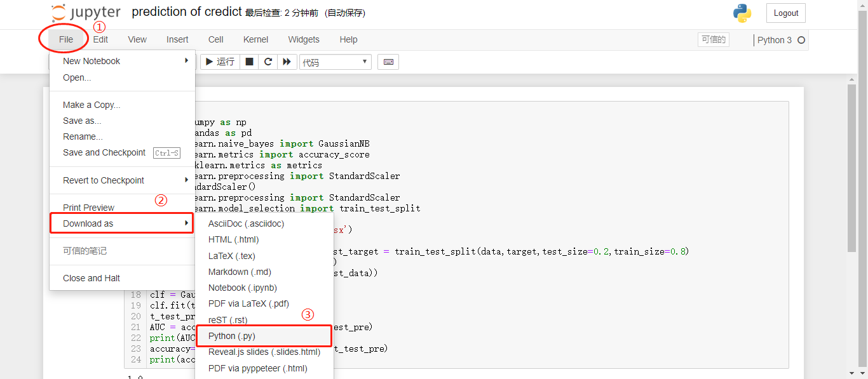The width and height of the screenshot is (868, 379).
Task: Click the Logout button
Action: [785, 13]
